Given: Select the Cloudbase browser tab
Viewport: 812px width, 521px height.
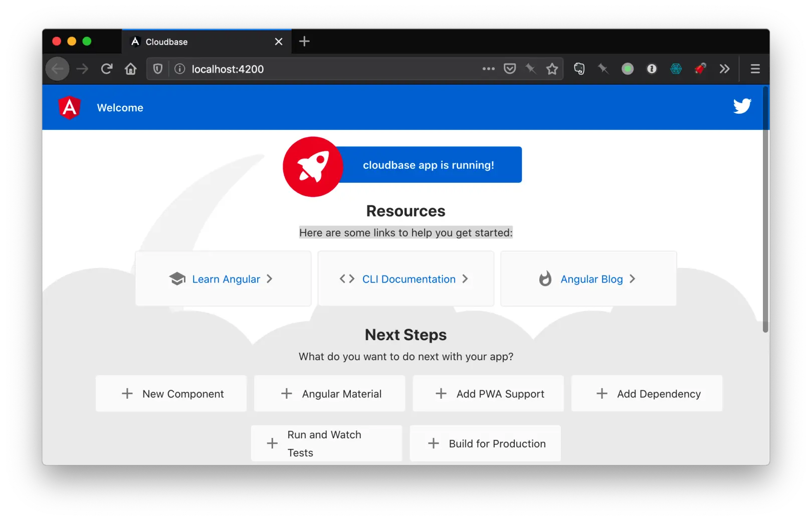Looking at the screenshot, I should (207, 42).
